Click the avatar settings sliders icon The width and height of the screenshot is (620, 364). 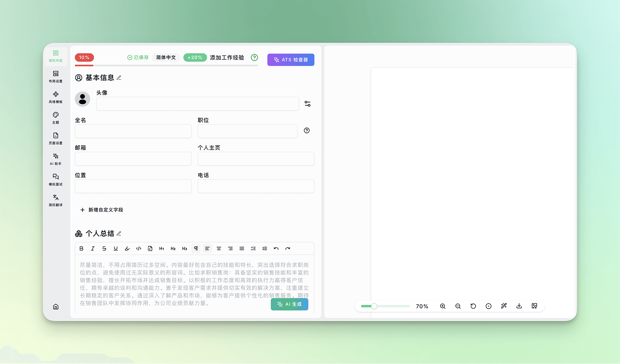click(308, 104)
